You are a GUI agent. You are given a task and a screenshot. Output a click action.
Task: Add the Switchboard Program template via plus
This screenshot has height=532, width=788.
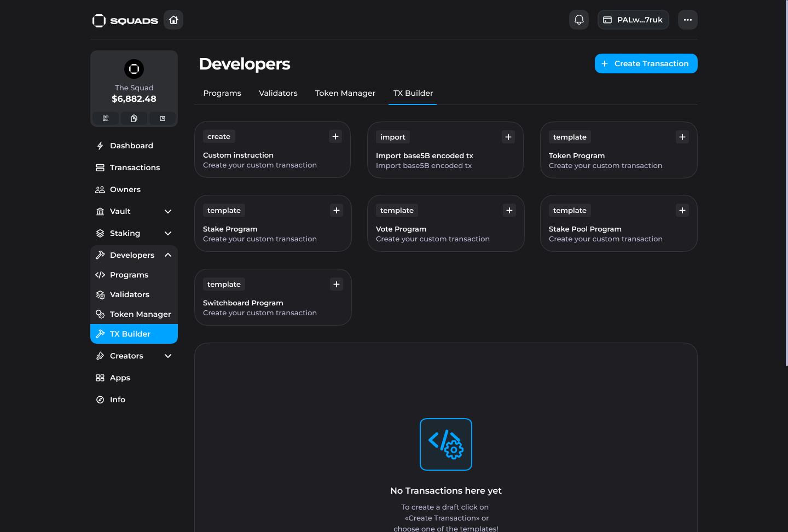coord(337,284)
